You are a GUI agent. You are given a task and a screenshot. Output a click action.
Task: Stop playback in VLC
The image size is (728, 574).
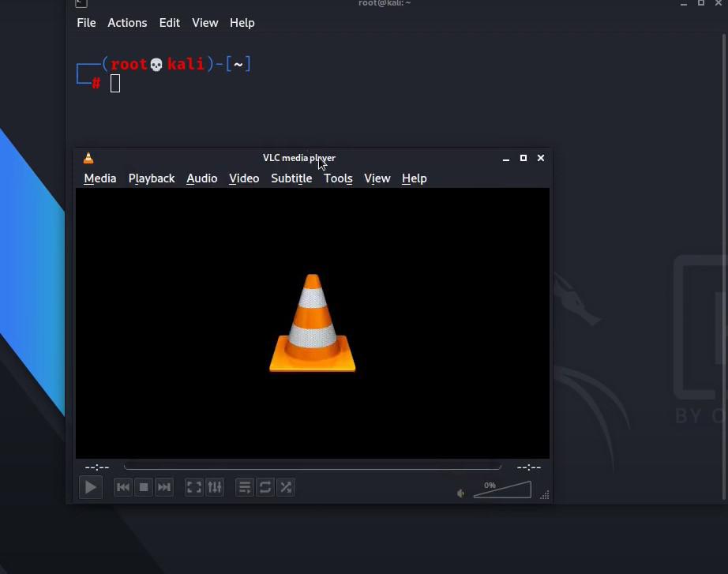[144, 487]
